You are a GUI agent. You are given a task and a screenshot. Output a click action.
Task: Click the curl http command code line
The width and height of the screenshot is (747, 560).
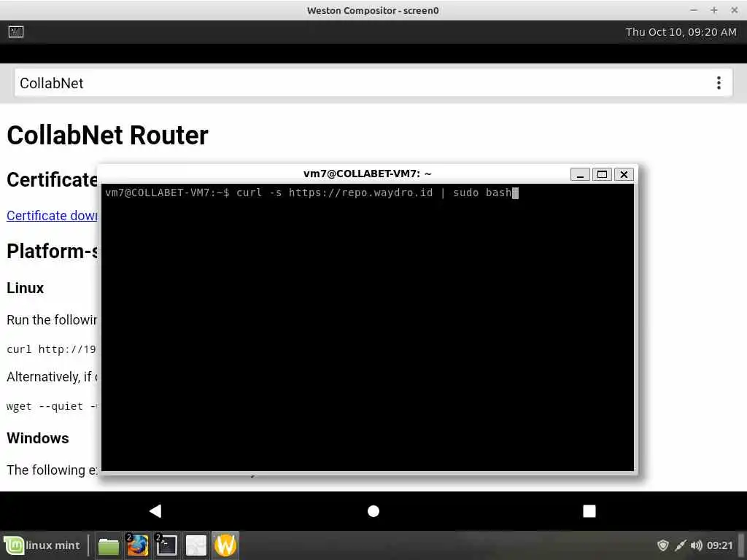point(52,349)
